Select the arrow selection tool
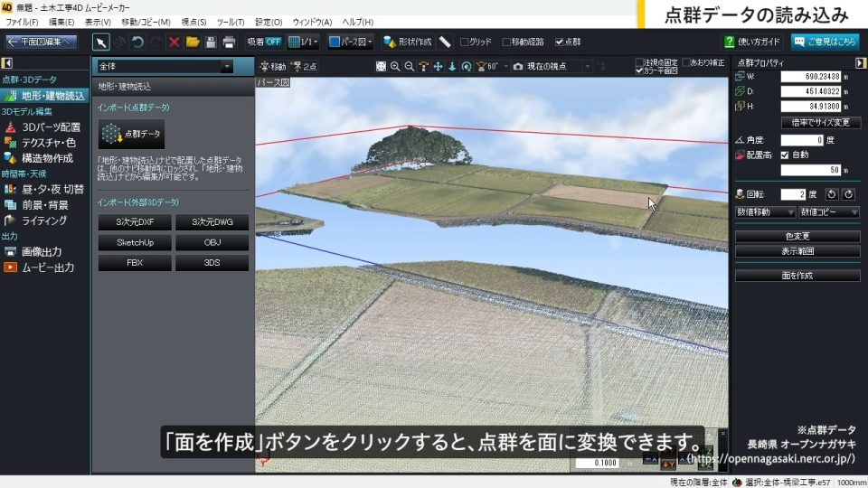Viewport: 868px width, 488px height. (x=101, y=42)
